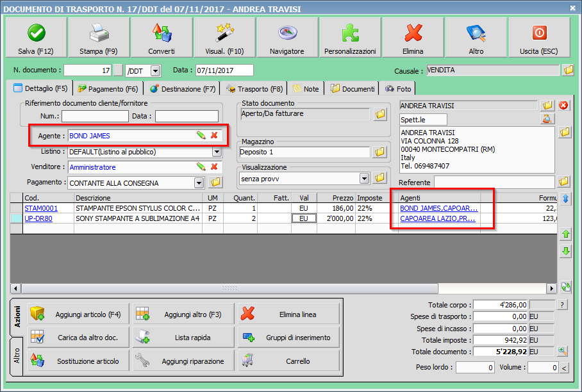The image size is (582, 392).
Task: Select the vertical Azioni side tab
Action: point(17,316)
